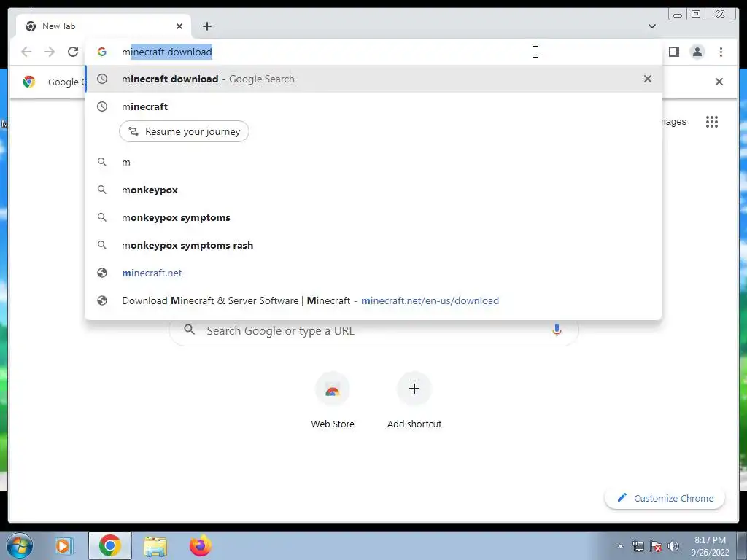Open Download Minecraft & Server Software suggestion
747x560 pixels.
click(373, 300)
